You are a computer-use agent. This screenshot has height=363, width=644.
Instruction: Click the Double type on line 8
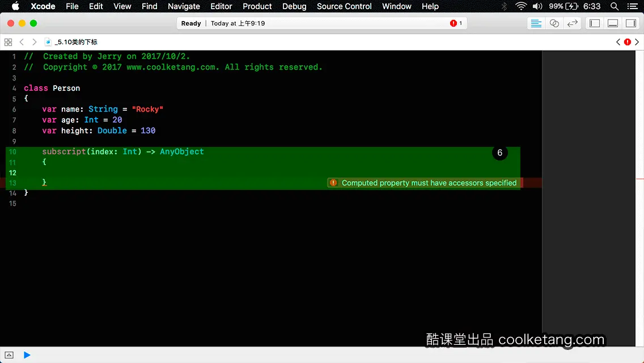point(112,130)
